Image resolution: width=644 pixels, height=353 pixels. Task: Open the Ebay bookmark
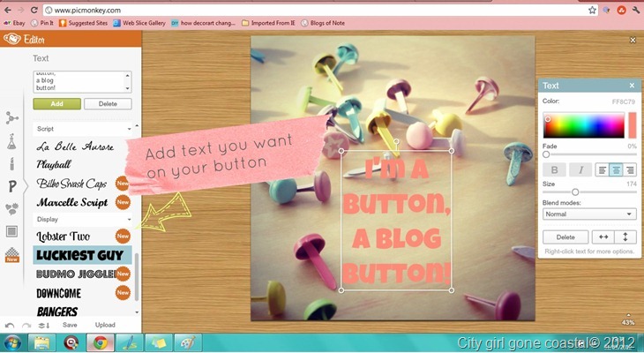[15, 23]
